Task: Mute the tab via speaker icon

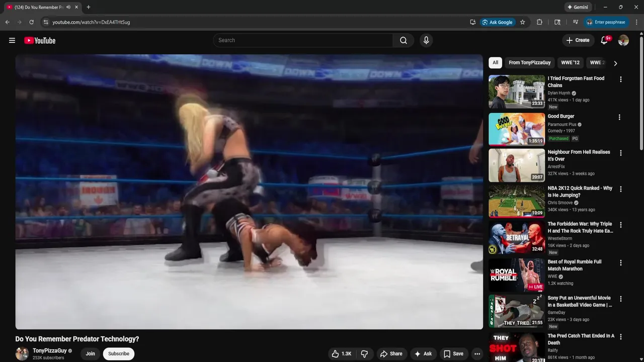Action: coord(68,7)
